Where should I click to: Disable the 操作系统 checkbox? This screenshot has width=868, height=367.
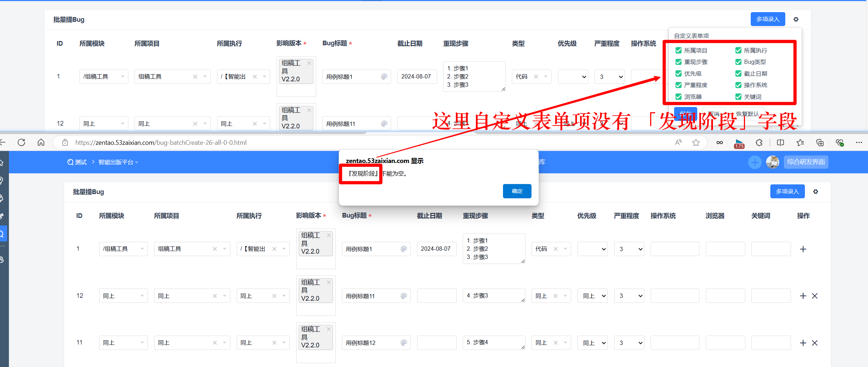point(738,85)
